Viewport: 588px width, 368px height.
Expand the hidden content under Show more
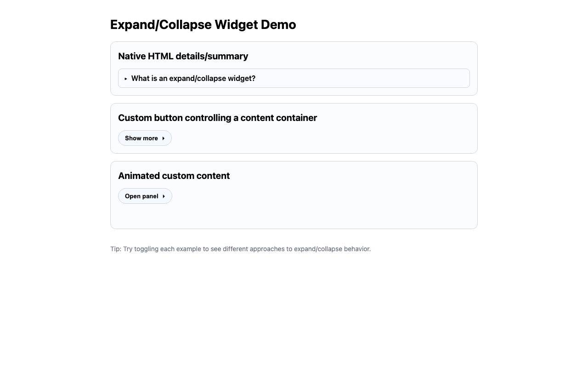(145, 138)
